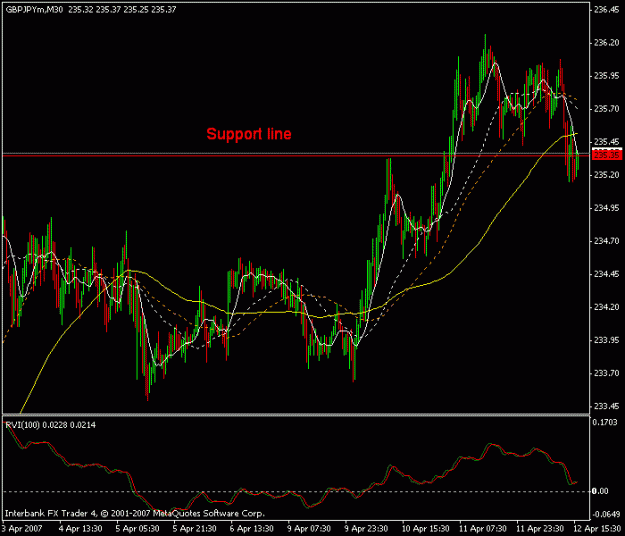
Task: Click the red 235.35 current price tag
Action: (607, 155)
